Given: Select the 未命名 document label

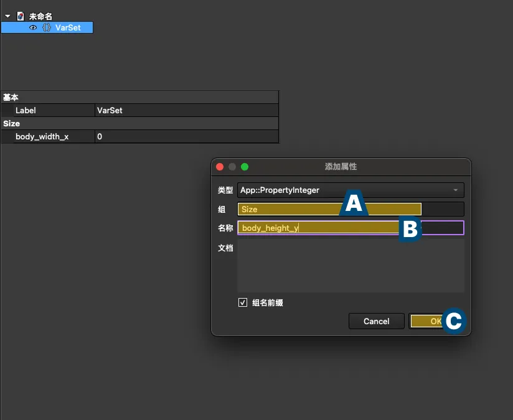Looking at the screenshot, I should tap(40, 16).
